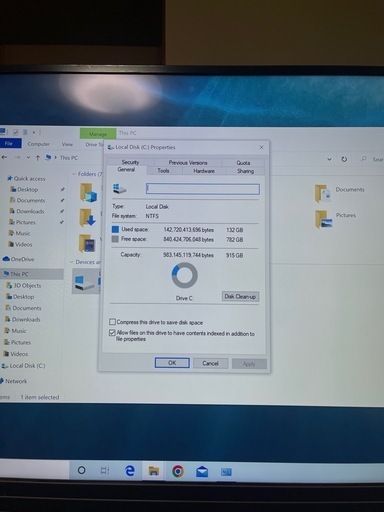384x512 pixels.
Task: Go up one folder with the up arrow
Action: click(x=38, y=158)
